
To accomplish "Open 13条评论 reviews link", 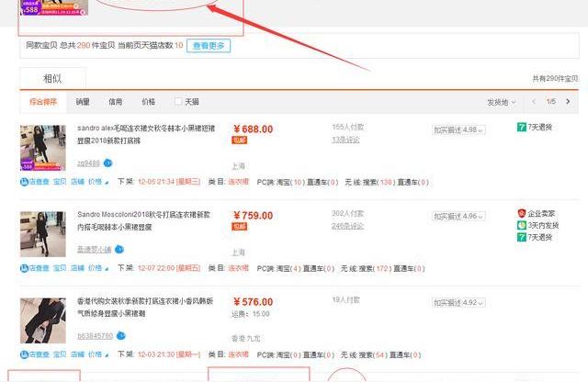I will click(345, 140).
